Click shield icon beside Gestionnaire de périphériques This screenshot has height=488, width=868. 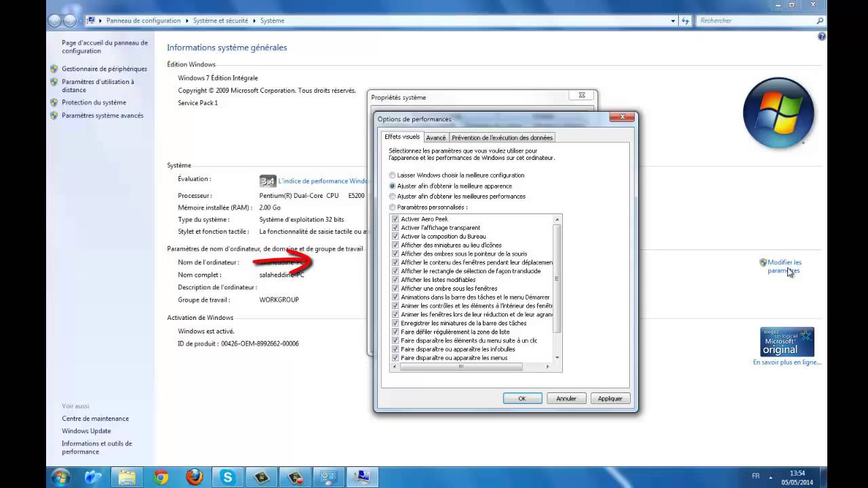[54, 68]
